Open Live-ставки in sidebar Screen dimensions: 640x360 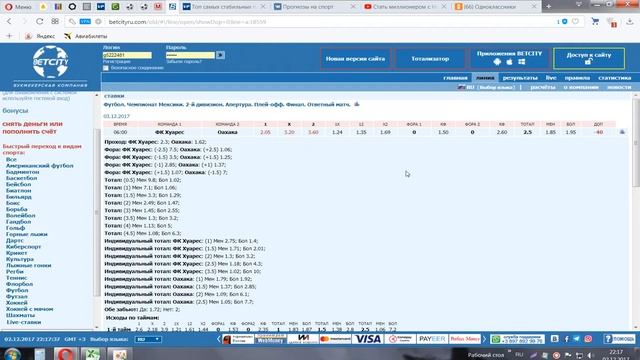tap(24, 322)
